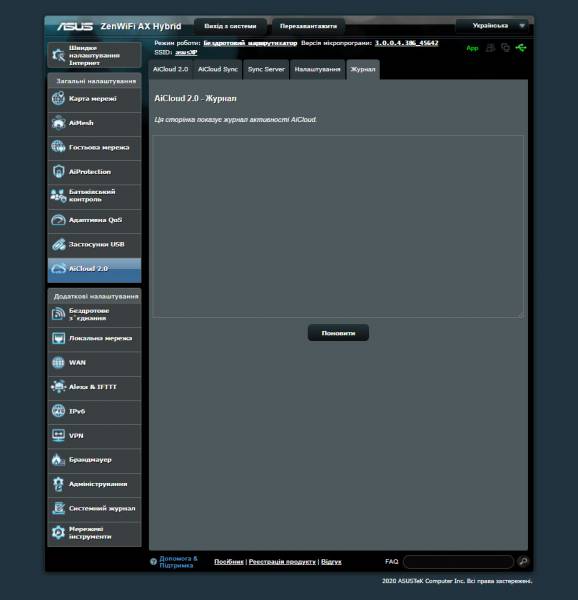Click the network clients status icon
The width and height of the screenshot is (578, 600).
point(490,48)
